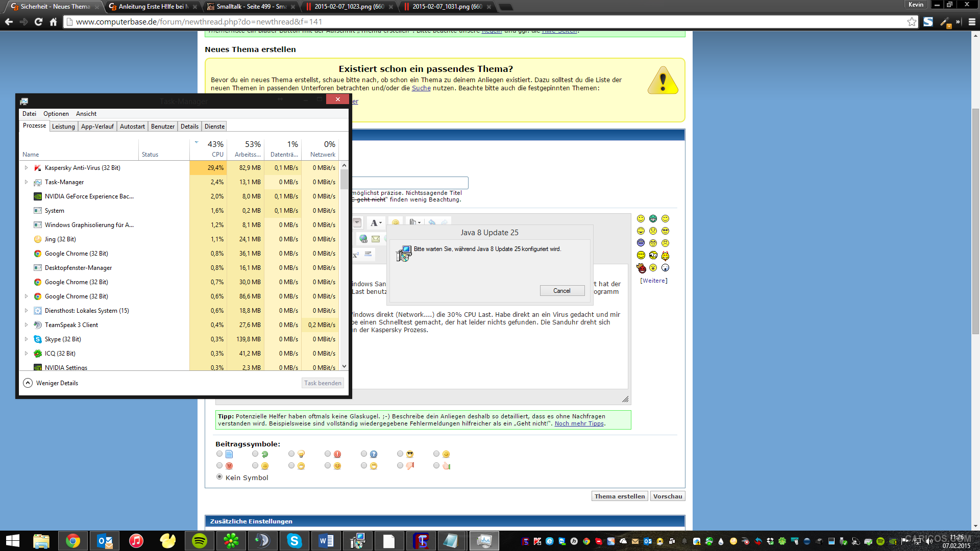Click the Chrome home button
This screenshot has height=551, width=980.
click(x=53, y=21)
